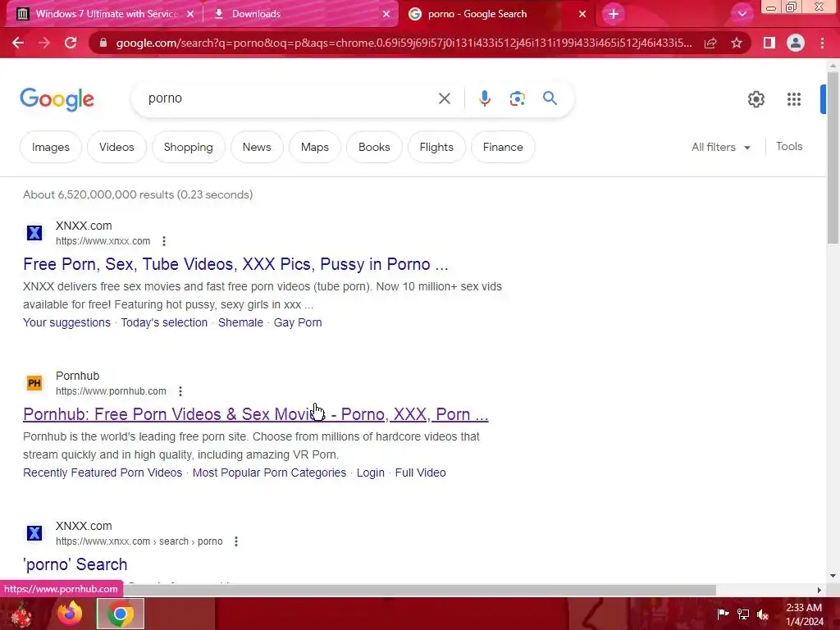Image resolution: width=840 pixels, height=630 pixels.
Task: Click "About 6,520,000,000 results" text
Action: (x=98, y=194)
